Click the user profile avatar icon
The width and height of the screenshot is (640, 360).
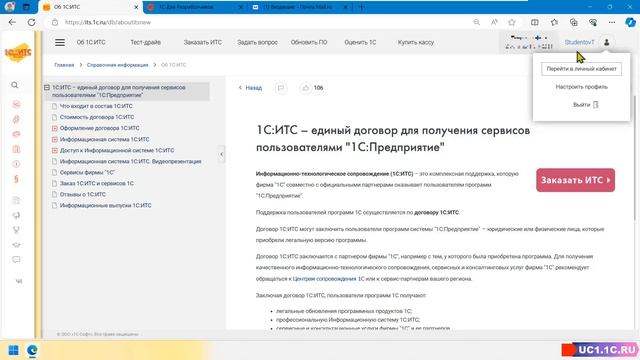(607, 42)
